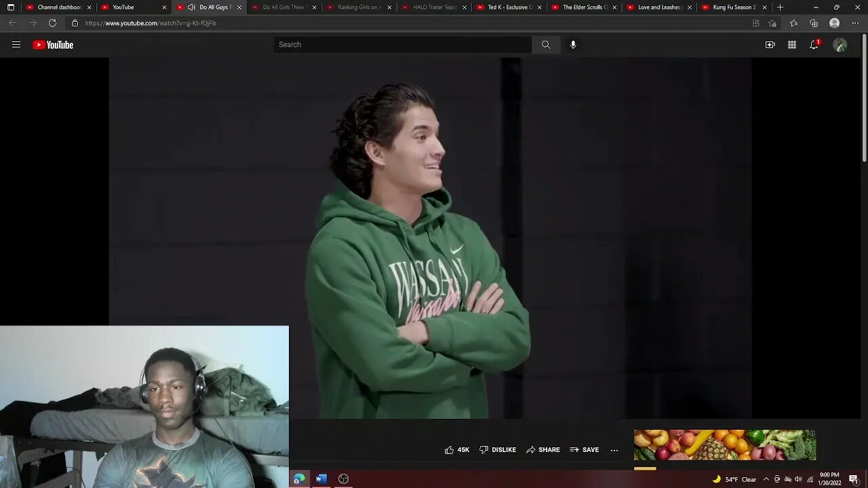Image resolution: width=868 pixels, height=488 pixels.
Task: Open the fruit and vegetables ad banner
Action: click(725, 445)
